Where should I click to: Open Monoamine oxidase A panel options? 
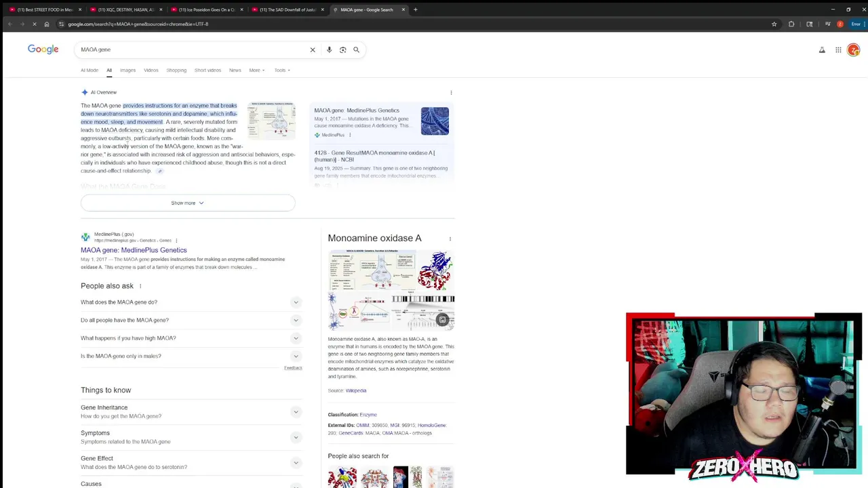point(450,239)
